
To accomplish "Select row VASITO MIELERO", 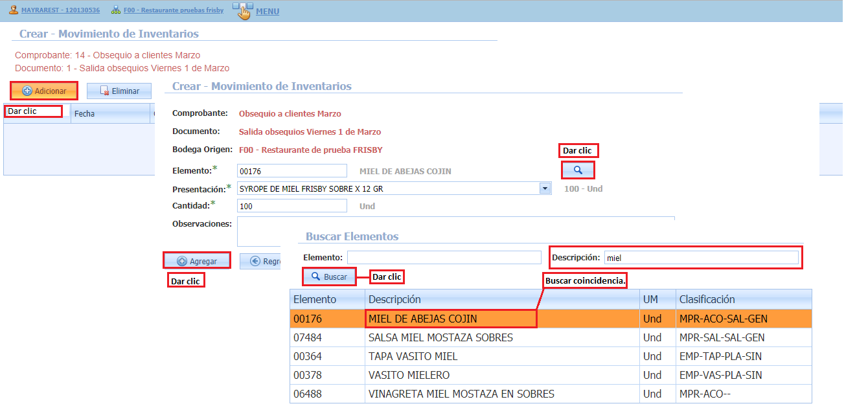I will pyautogui.click(x=551, y=375).
